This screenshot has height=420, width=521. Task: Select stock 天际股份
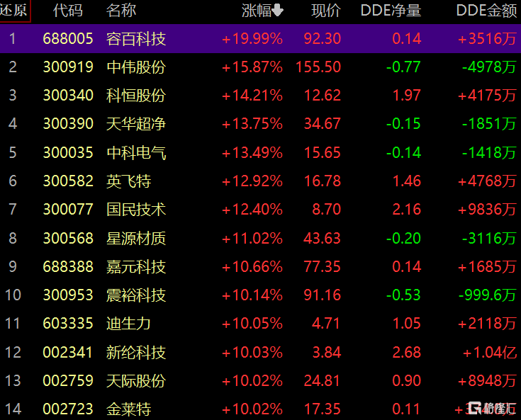pos(136,381)
